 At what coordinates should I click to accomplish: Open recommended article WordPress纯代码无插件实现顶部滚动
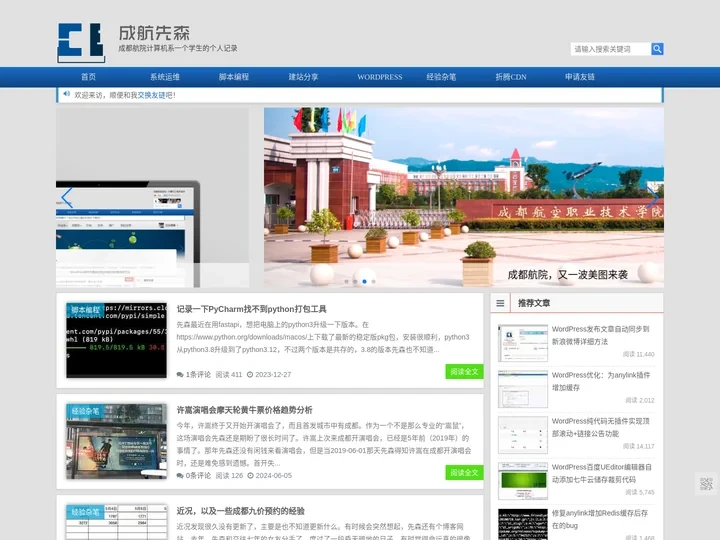[x=601, y=427]
